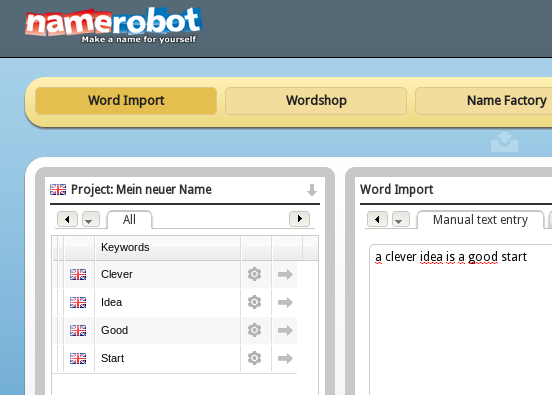
Task: Select the Good keyword
Action: (x=114, y=330)
